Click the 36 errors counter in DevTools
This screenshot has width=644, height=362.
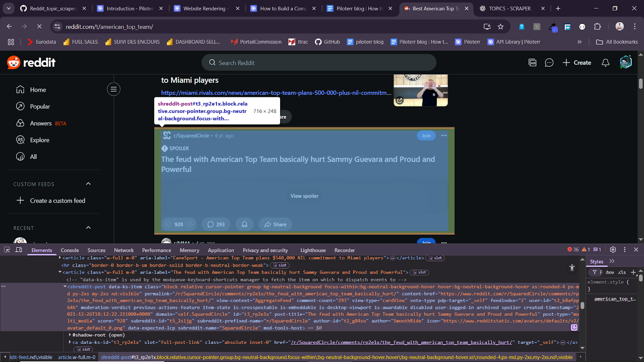(x=573, y=250)
